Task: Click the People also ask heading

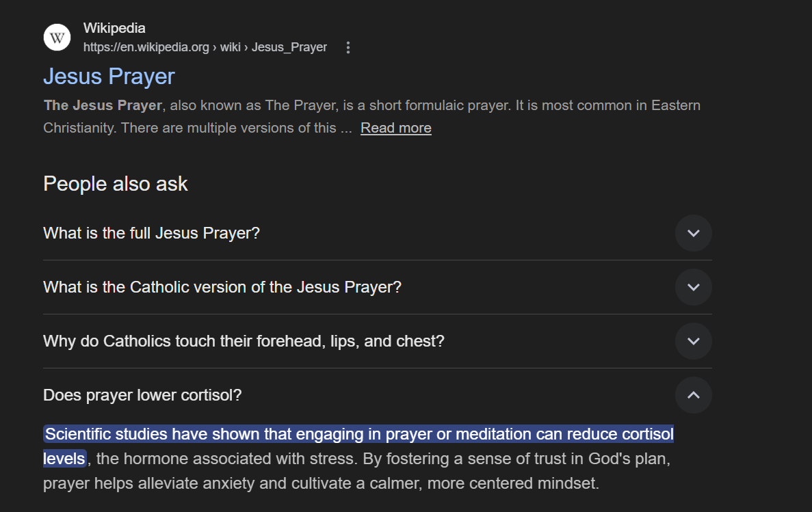Action: (x=115, y=184)
